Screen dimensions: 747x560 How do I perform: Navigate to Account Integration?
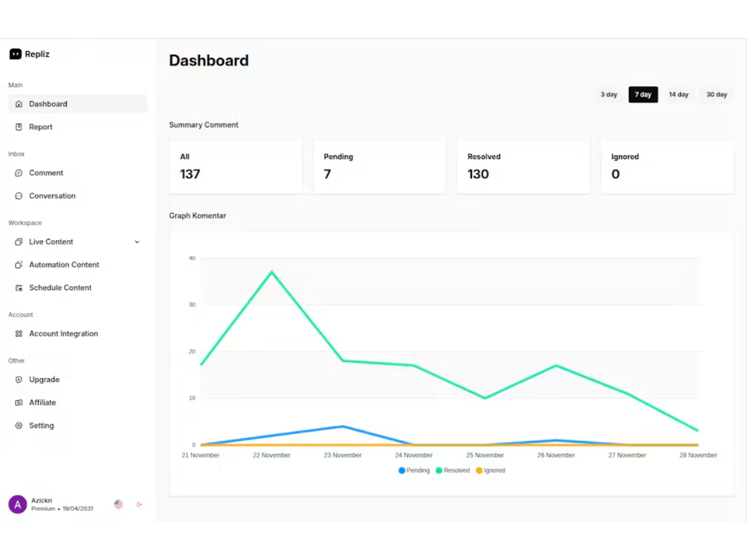click(78, 334)
